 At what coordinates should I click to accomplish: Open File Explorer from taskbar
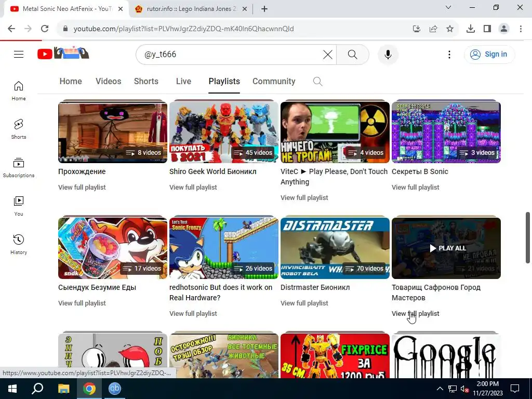click(x=63, y=389)
